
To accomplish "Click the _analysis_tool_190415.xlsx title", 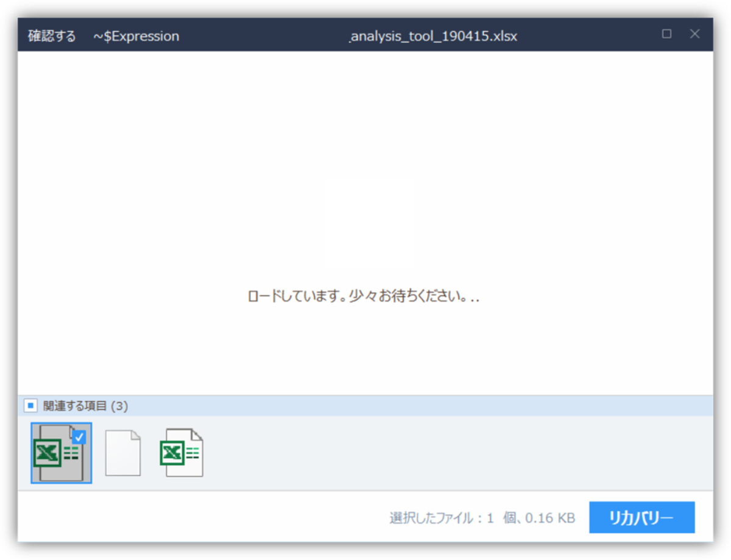I will tap(433, 36).
